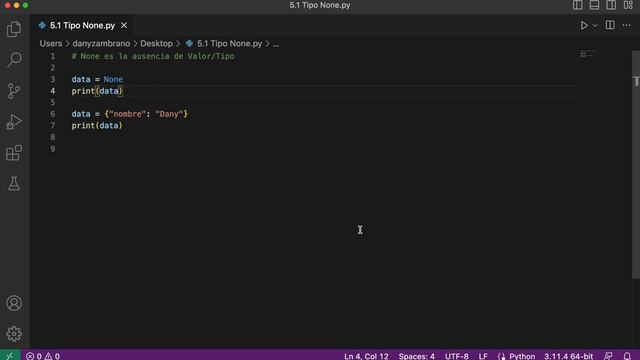Open notifications bell icon
This screenshot has height=360, width=640.
[627, 356]
